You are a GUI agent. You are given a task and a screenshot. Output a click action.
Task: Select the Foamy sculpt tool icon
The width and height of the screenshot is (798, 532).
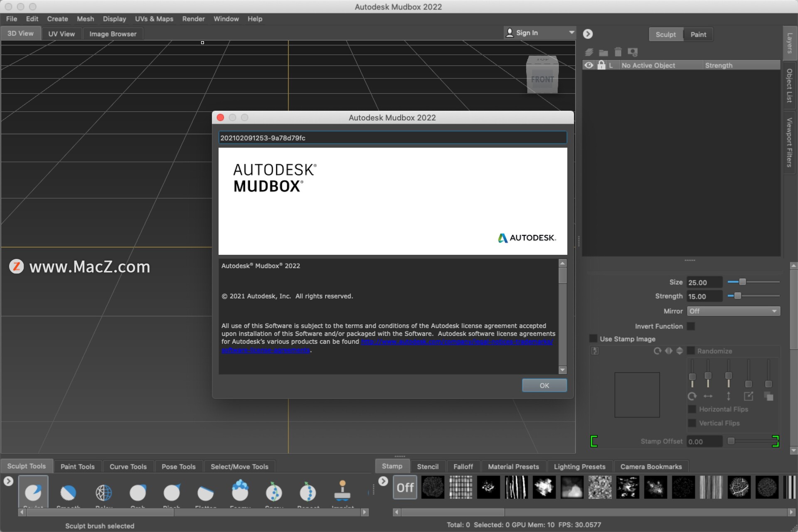click(240, 492)
